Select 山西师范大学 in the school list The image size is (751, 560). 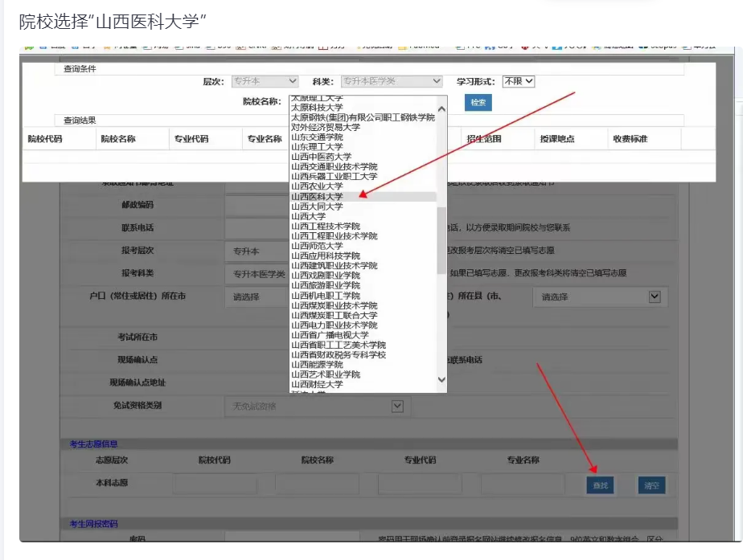pyautogui.click(x=317, y=246)
